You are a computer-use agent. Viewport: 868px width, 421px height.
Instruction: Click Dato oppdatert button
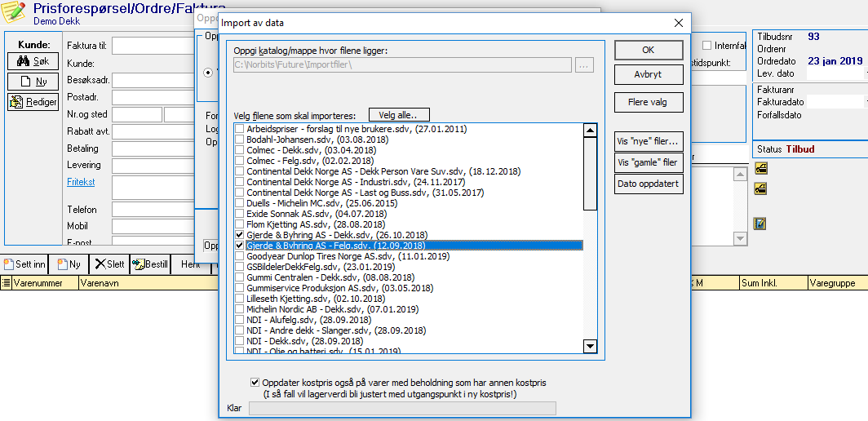click(649, 184)
